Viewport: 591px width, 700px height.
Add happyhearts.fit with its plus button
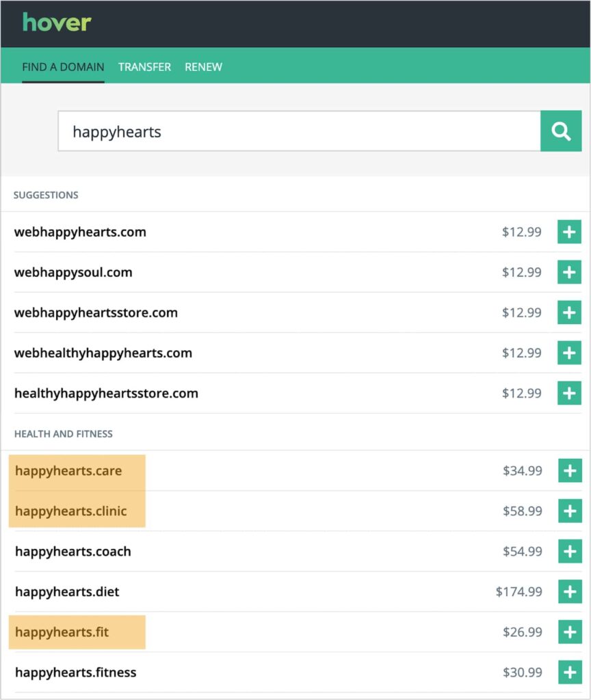point(570,632)
